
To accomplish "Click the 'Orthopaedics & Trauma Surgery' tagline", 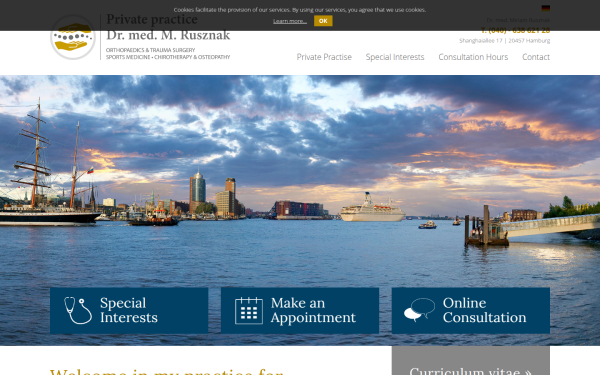I will point(150,50).
